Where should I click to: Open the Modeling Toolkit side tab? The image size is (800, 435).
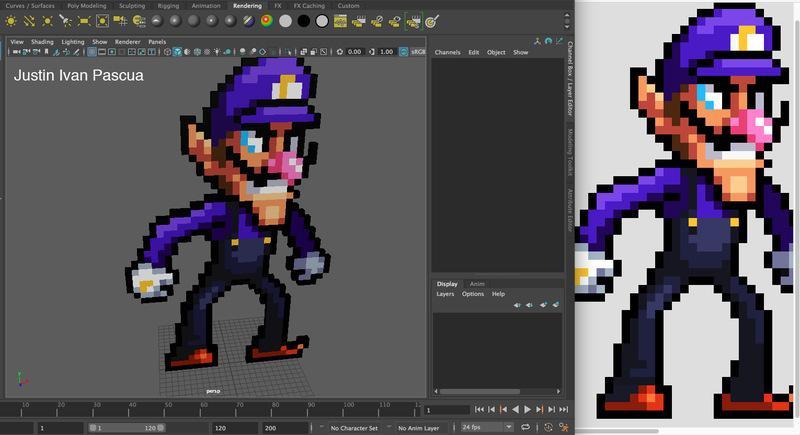click(571, 154)
